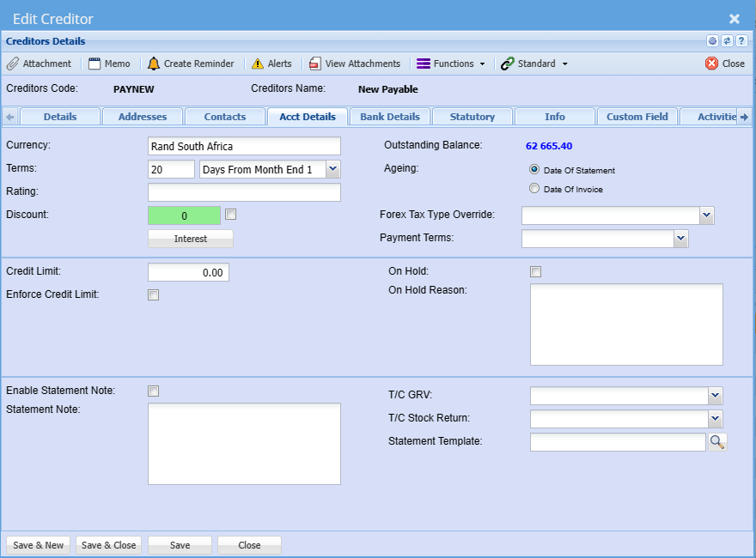Open the Memo notepad icon
This screenshot has height=558, width=756.
coord(94,64)
